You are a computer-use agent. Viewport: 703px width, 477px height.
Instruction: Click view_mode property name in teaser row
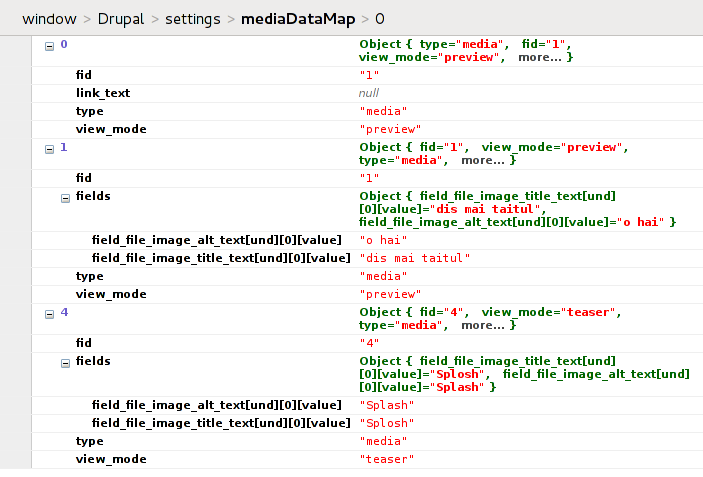tap(111, 459)
